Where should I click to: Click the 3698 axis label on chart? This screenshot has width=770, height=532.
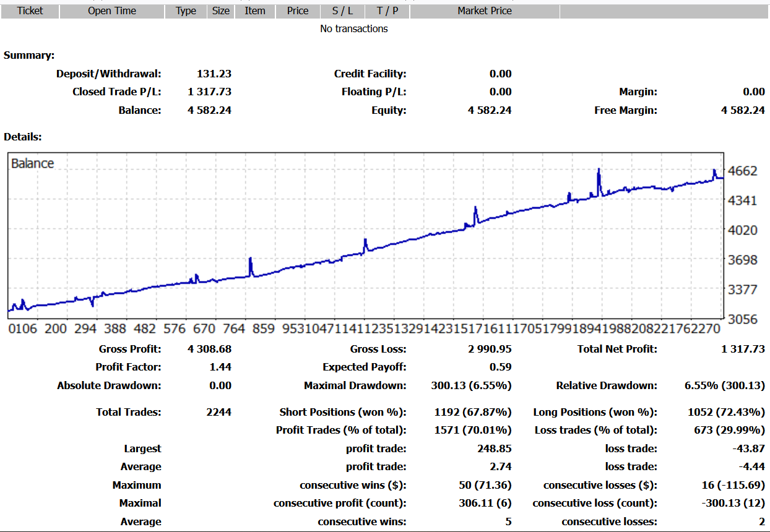(x=743, y=260)
